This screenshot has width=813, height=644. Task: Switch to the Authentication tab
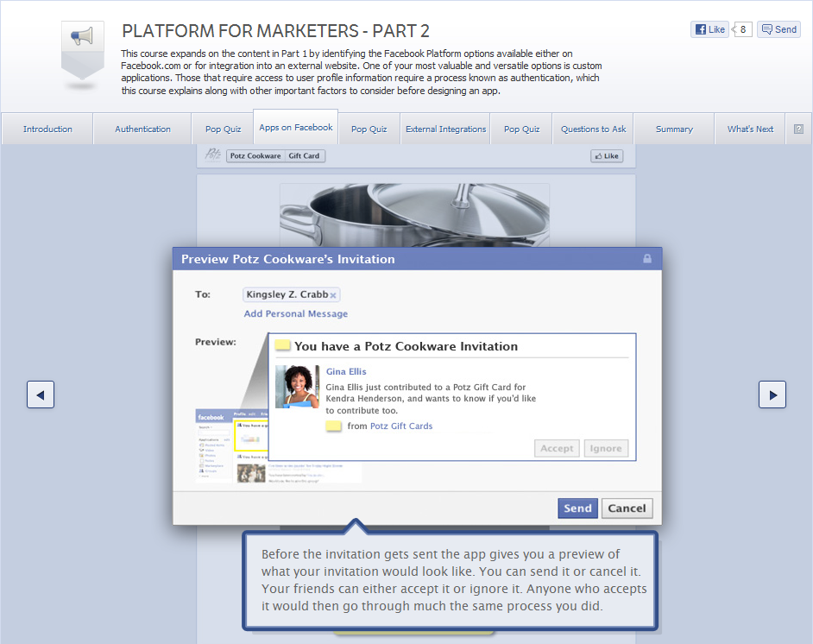(142, 129)
